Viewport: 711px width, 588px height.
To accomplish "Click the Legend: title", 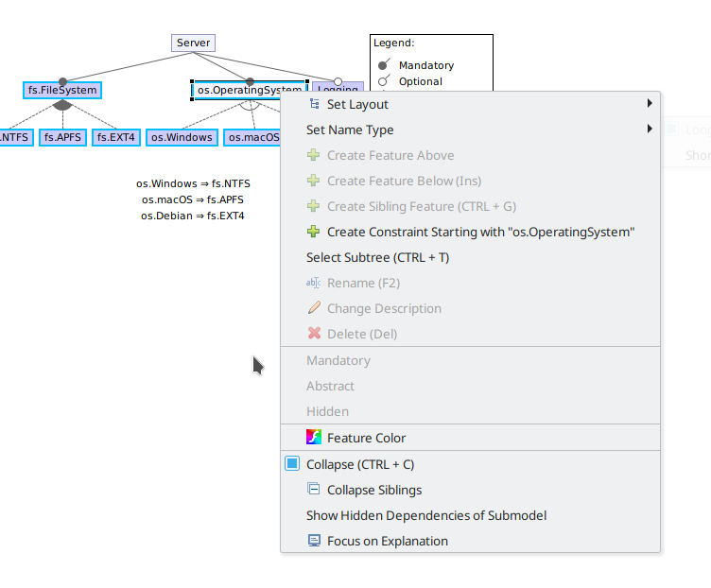I will point(394,43).
